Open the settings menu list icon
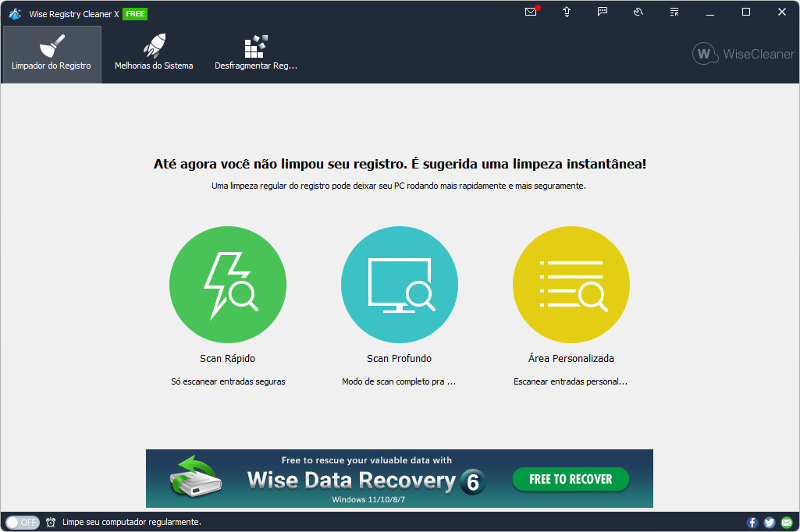The width and height of the screenshot is (800, 532). (674, 12)
